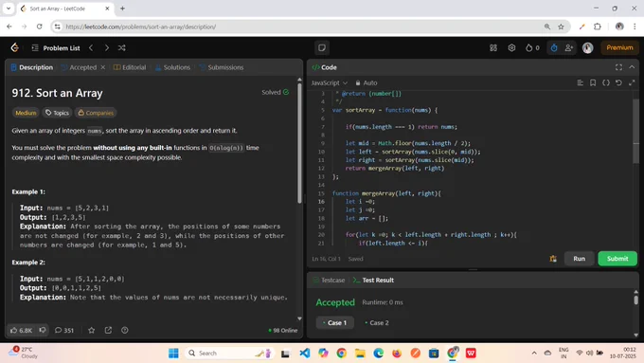Open File Explorer from taskbar

[x=360, y=354]
